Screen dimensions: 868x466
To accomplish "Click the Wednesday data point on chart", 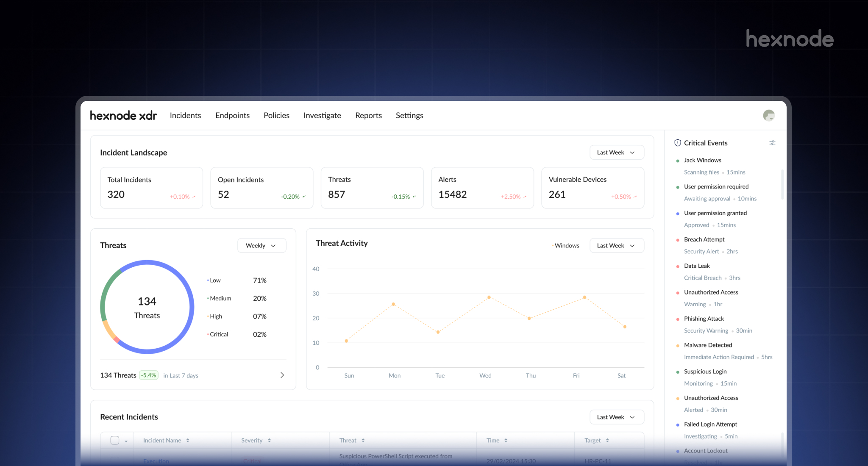I will [x=489, y=297].
